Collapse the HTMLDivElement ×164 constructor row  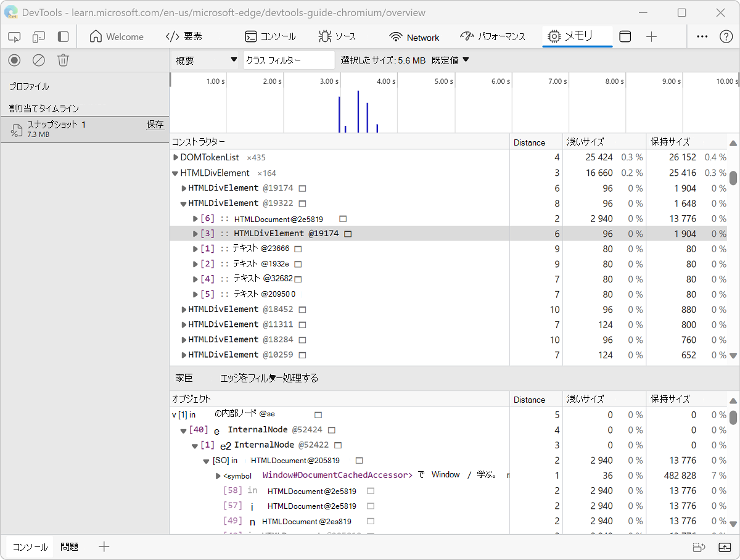pyautogui.click(x=175, y=173)
